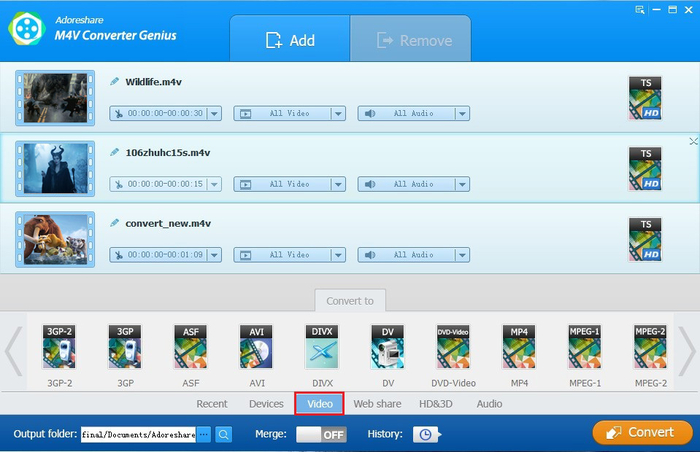
Task: Expand trim time dropdown for convert_new.m4v
Action: point(214,255)
